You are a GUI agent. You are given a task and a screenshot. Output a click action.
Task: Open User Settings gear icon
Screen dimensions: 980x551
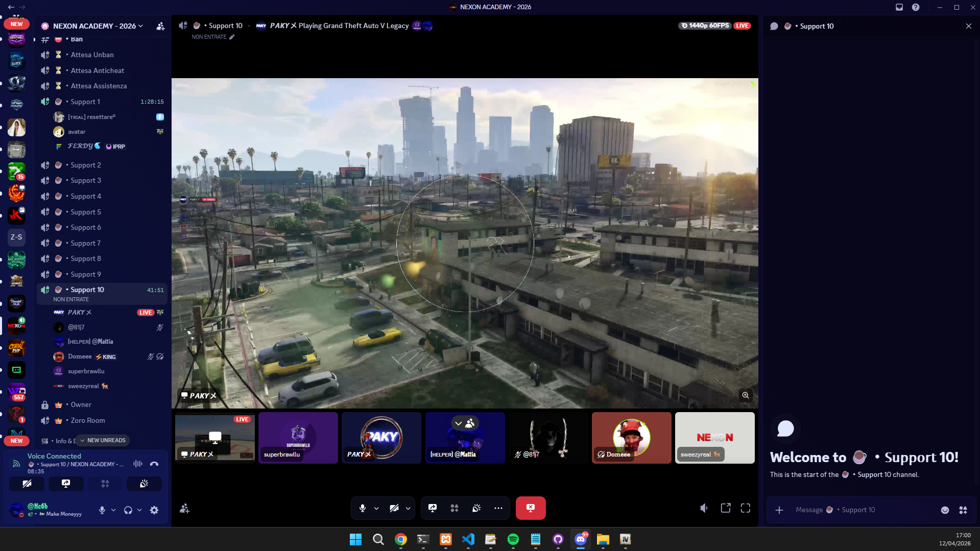(154, 510)
